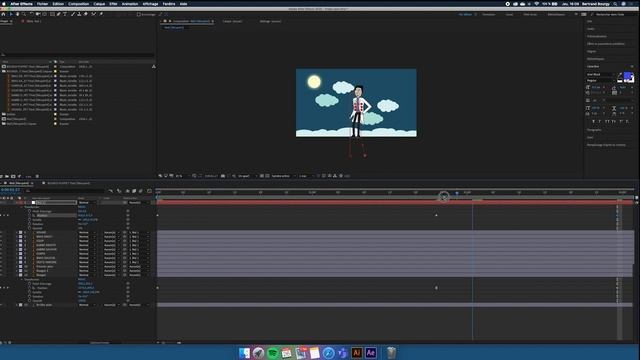The image size is (640, 360).
Task: Select the Pen tool
Action: pyautogui.click(x=58, y=14)
